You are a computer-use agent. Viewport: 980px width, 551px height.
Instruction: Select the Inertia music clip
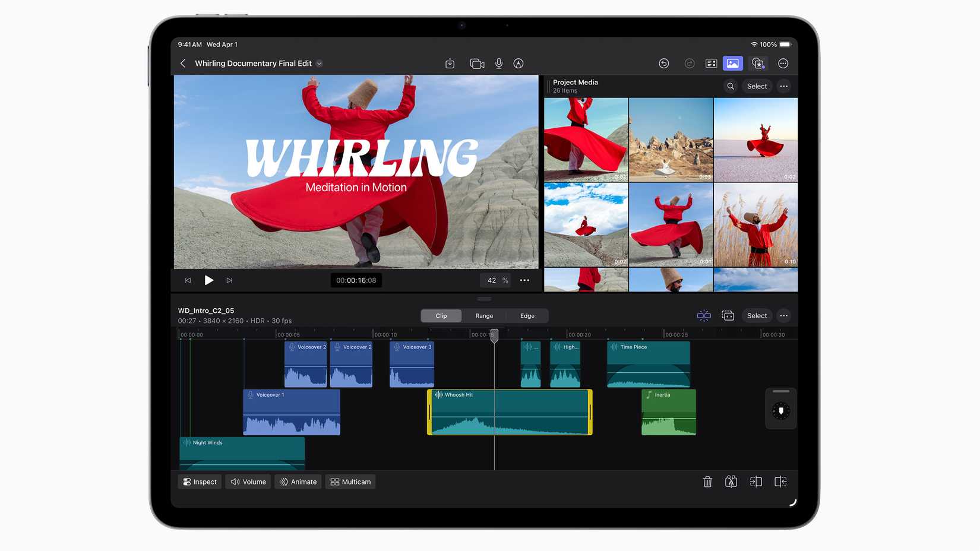pos(669,412)
